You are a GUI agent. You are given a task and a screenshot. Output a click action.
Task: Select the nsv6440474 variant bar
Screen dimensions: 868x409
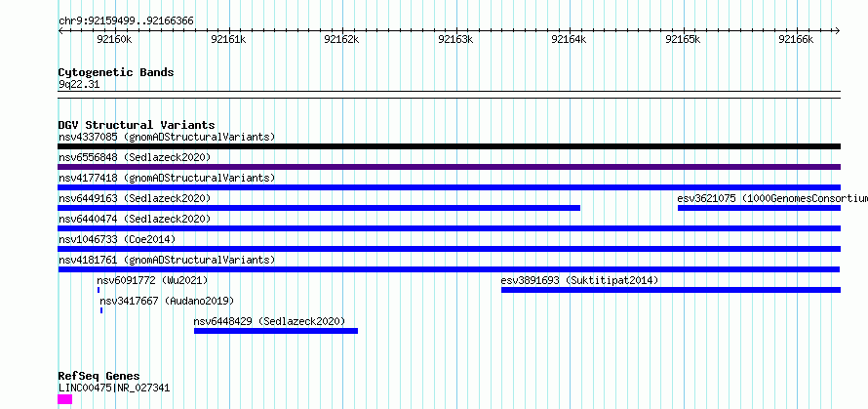point(449,228)
